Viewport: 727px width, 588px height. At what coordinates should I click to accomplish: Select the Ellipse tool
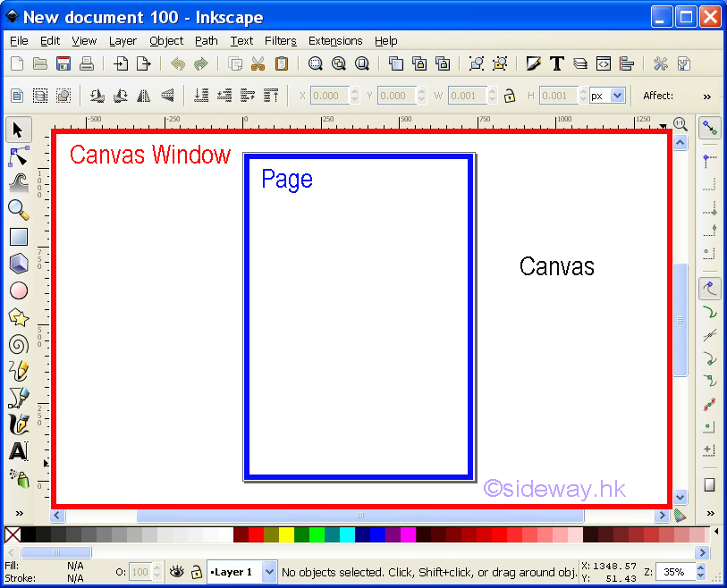19,290
